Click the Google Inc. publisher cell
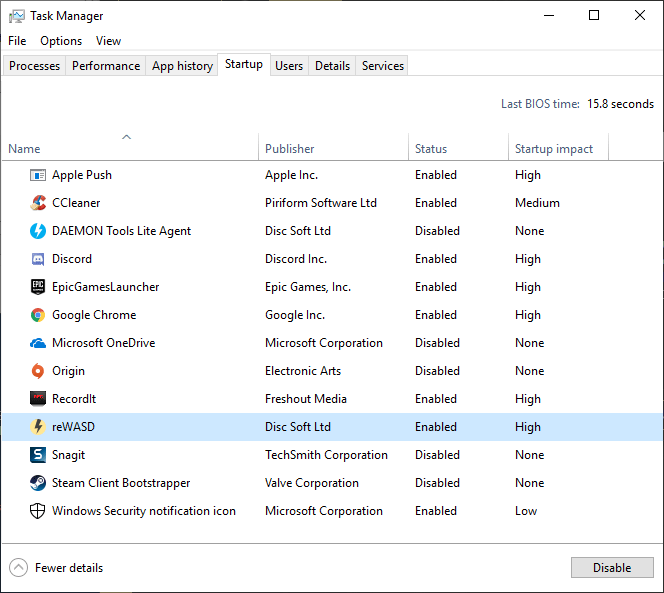664x593 pixels. point(295,315)
